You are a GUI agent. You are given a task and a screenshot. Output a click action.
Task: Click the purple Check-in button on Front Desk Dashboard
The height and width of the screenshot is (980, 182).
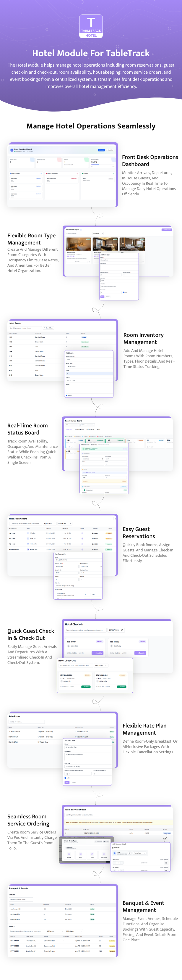101,150
